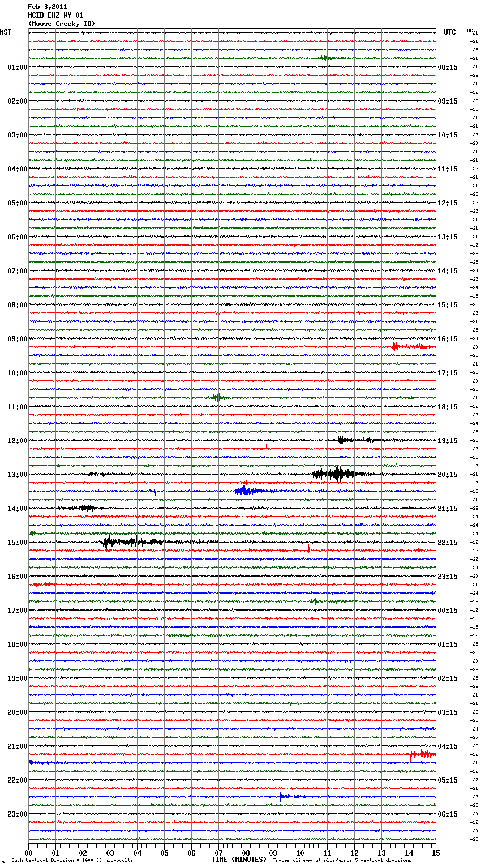This screenshot has width=481, height=868.
Task: Click the 09:00 MST row label
Action: pyautogui.click(x=17, y=339)
